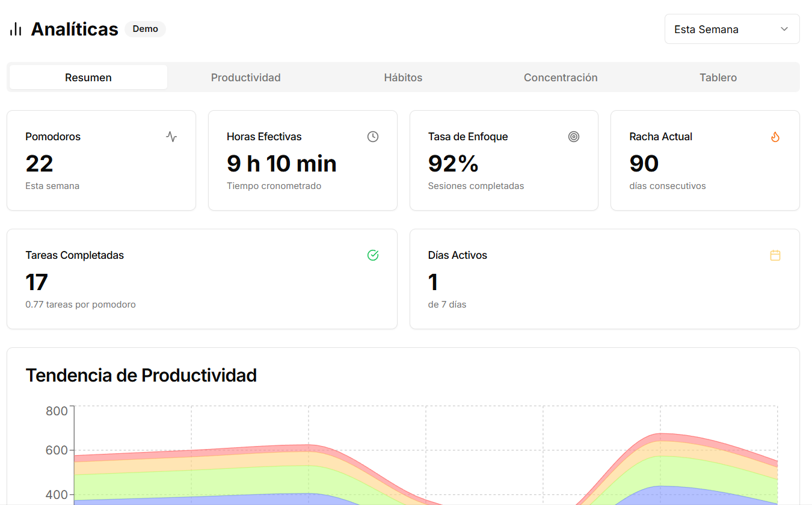Image resolution: width=812 pixels, height=505 pixels.
Task: Click the calendar icon in Días Activos card
Action: pos(775,255)
